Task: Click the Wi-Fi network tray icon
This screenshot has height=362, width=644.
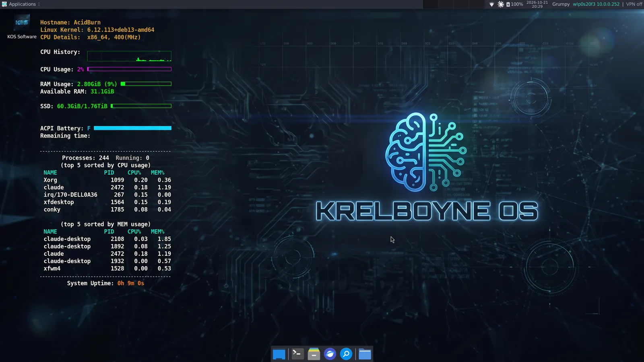Action: 491,4
